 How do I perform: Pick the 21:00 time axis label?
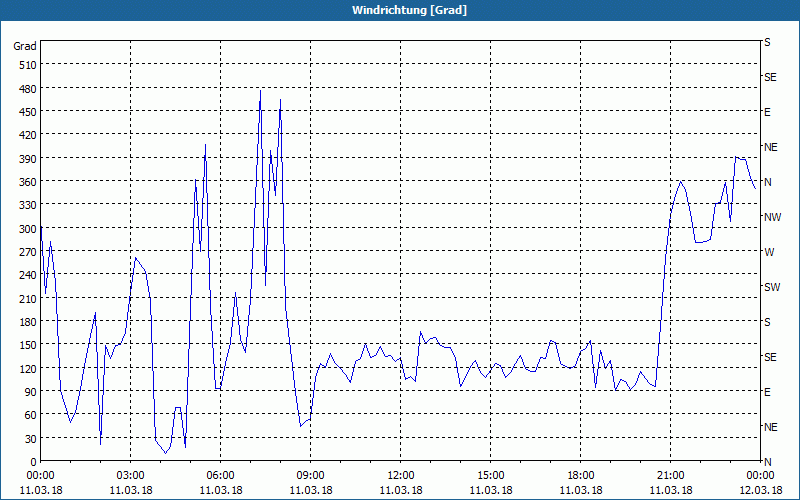pos(670,476)
